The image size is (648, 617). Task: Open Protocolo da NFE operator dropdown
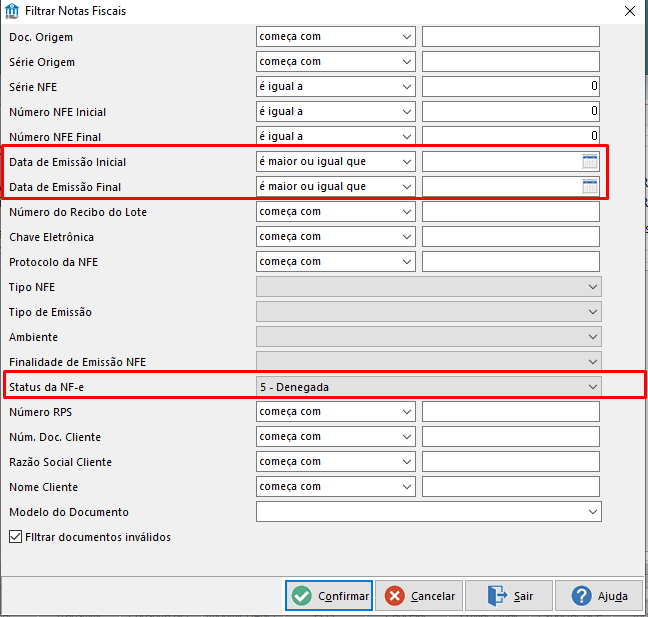(x=336, y=262)
